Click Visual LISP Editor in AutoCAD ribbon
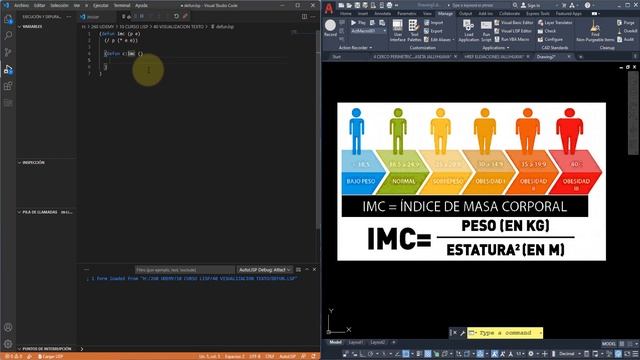The width and height of the screenshot is (640, 360). (513, 31)
